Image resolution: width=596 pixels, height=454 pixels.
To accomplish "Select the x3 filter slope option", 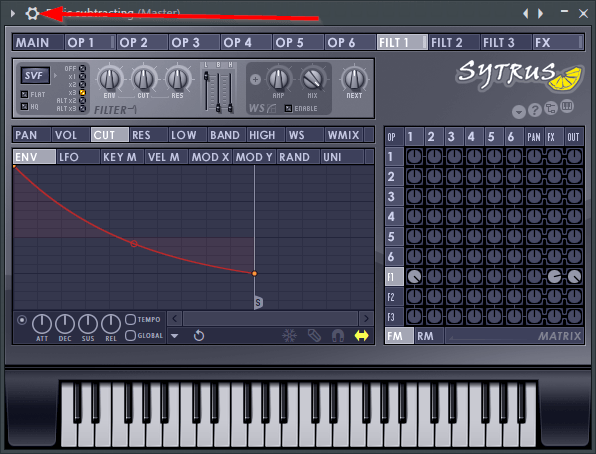I will pyautogui.click(x=82, y=92).
